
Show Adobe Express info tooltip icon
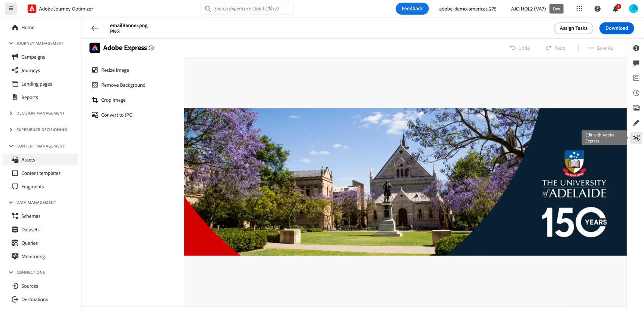pos(152,48)
